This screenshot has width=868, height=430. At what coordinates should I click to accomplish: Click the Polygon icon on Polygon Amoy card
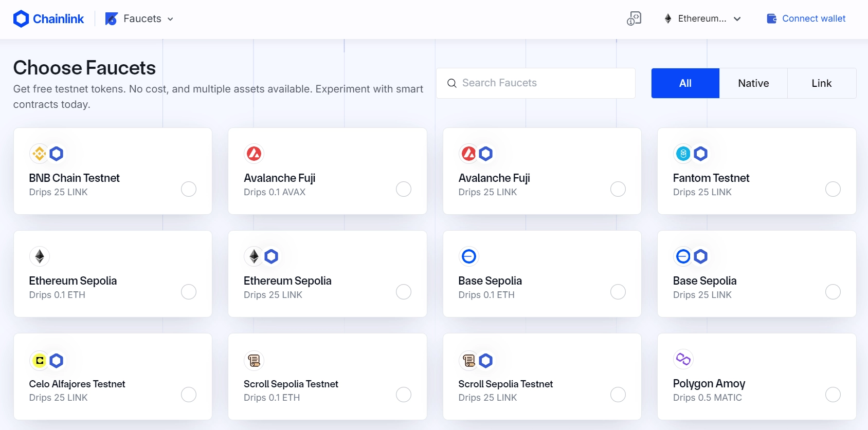(x=683, y=359)
